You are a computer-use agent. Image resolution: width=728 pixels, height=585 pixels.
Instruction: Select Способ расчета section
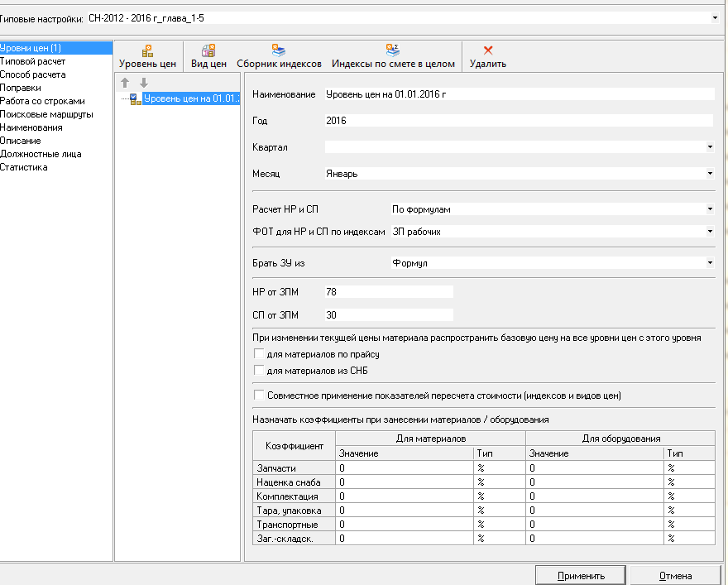[32, 74]
